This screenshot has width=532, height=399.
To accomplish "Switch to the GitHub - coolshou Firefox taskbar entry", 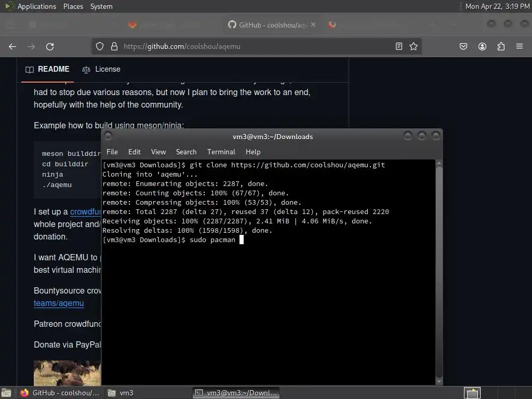I will click(60, 393).
